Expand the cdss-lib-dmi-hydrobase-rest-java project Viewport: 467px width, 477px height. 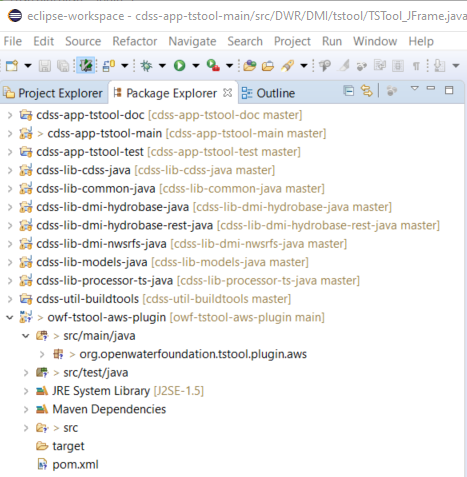[x=10, y=226]
